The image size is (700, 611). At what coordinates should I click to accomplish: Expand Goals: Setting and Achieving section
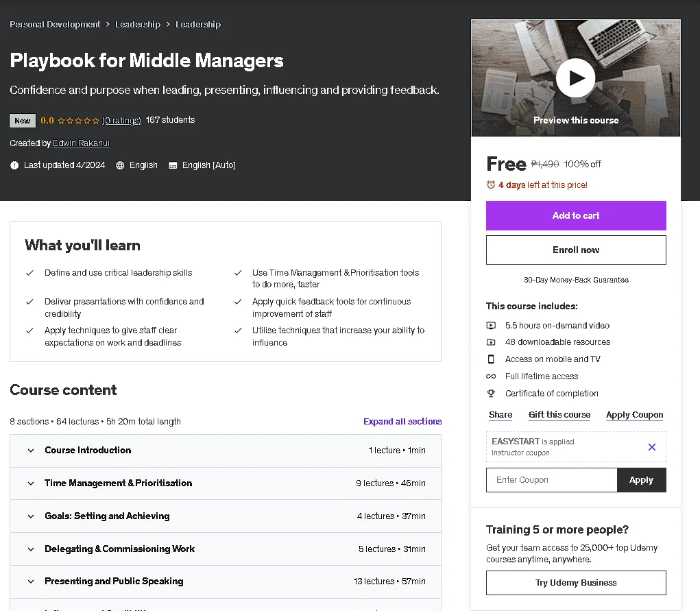(x=226, y=516)
